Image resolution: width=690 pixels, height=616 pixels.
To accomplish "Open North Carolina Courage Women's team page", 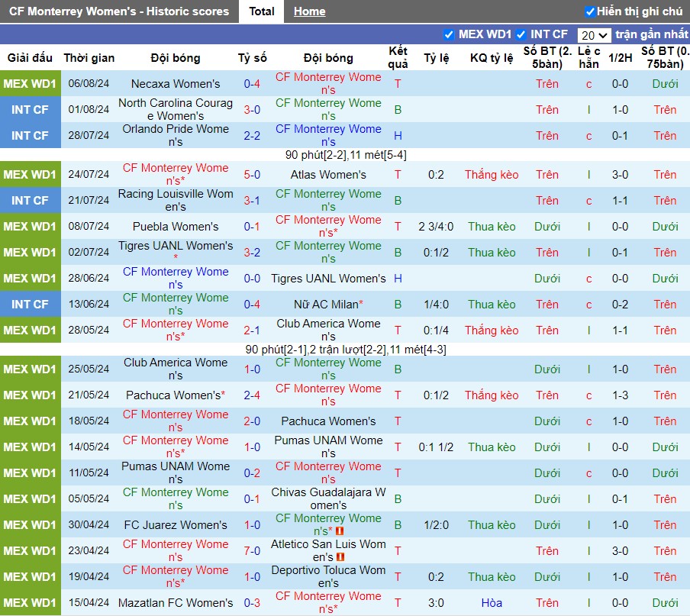I will 175,110.
